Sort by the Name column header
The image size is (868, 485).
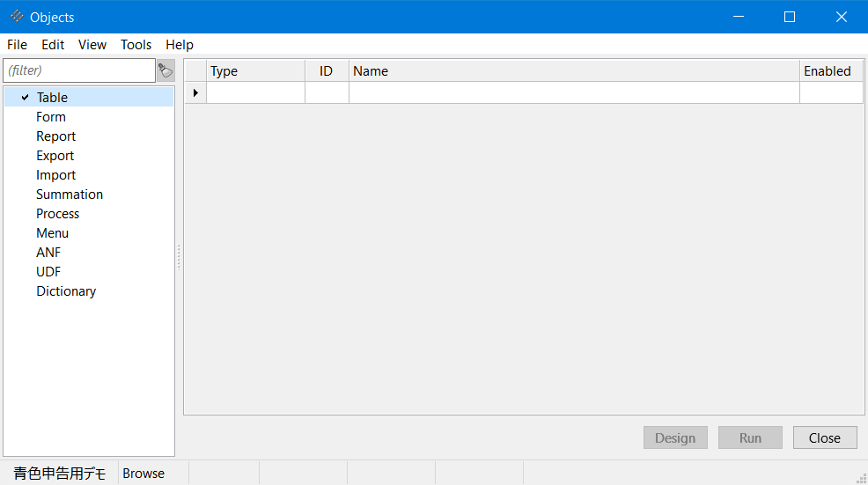(x=573, y=71)
